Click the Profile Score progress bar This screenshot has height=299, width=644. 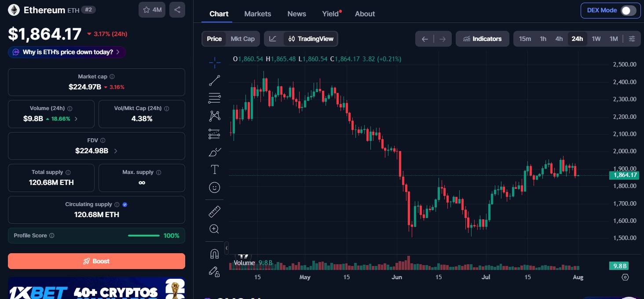point(144,236)
